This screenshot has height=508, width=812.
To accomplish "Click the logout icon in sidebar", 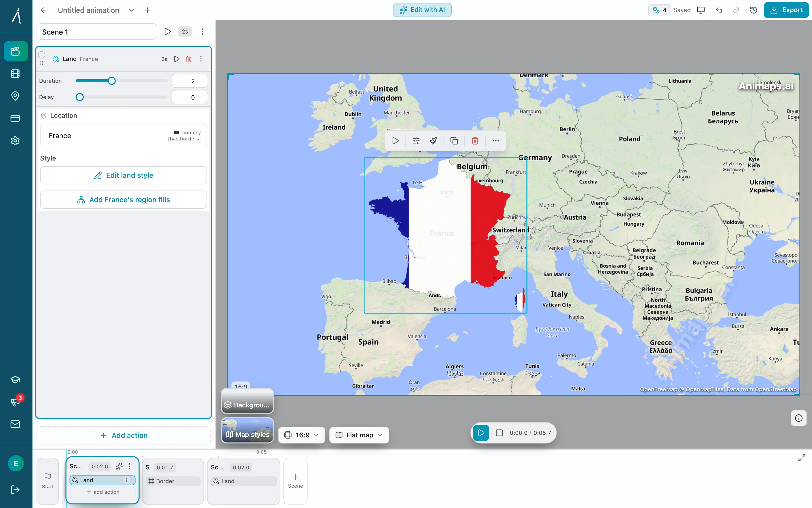I will (x=15, y=489).
